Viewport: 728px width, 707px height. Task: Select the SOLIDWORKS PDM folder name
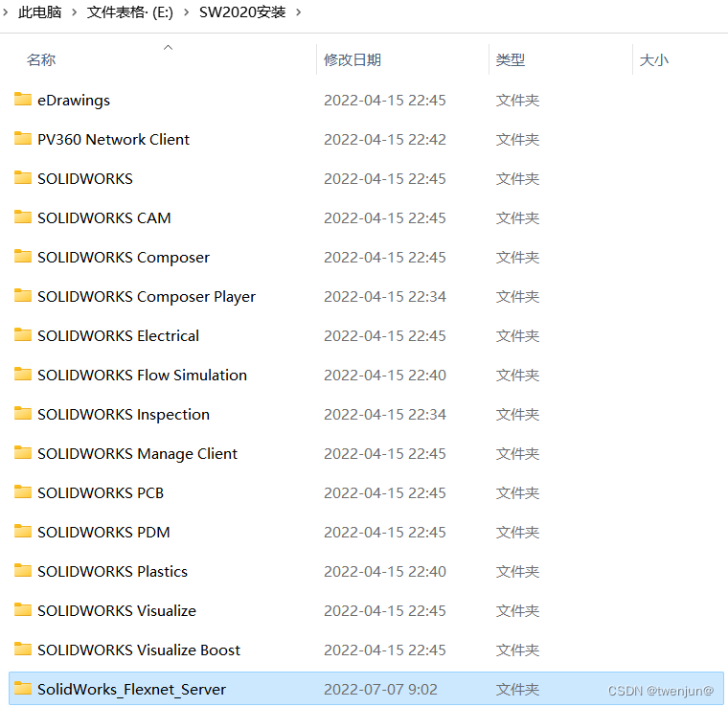[103, 533]
